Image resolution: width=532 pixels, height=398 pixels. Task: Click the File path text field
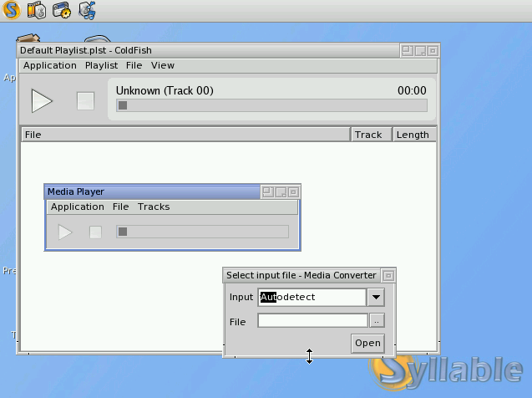click(313, 320)
